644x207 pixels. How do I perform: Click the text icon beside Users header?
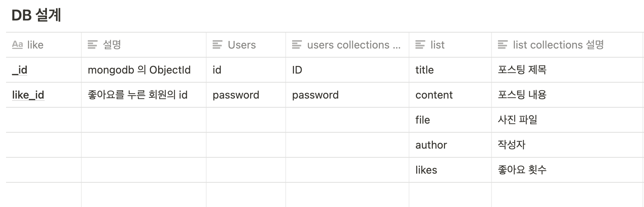pyautogui.click(x=218, y=45)
